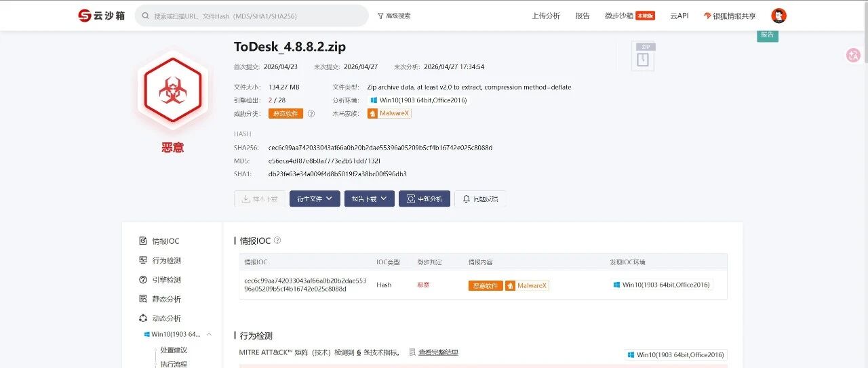This screenshot has width=868, height=368.
Task: Click the SHA256 hash value
Action: 380,148
